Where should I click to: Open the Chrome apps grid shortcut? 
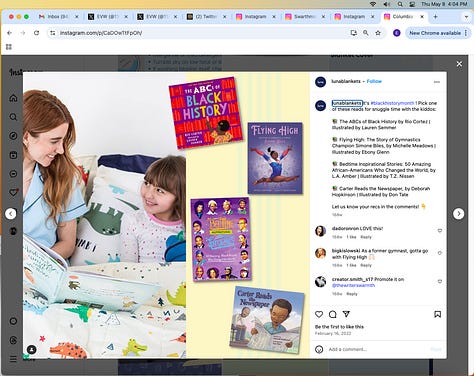tap(9, 47)
